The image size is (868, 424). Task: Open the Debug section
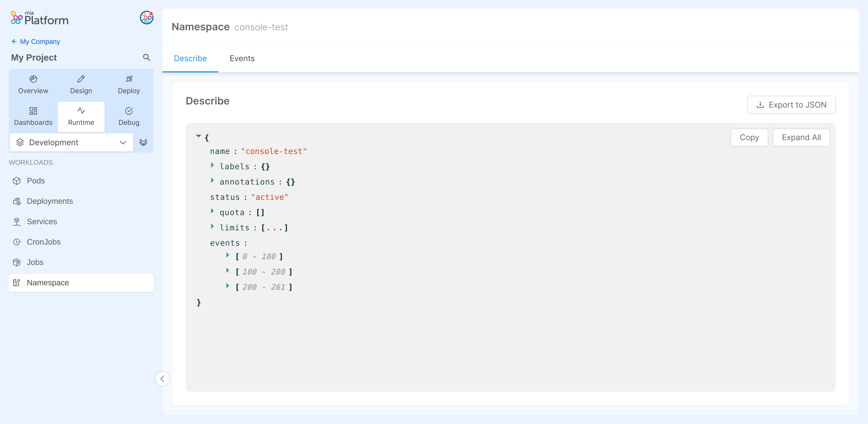[x=129, y=116]
